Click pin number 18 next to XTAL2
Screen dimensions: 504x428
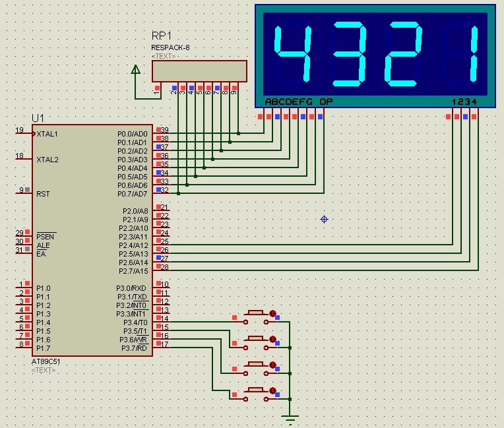[19, 156]
